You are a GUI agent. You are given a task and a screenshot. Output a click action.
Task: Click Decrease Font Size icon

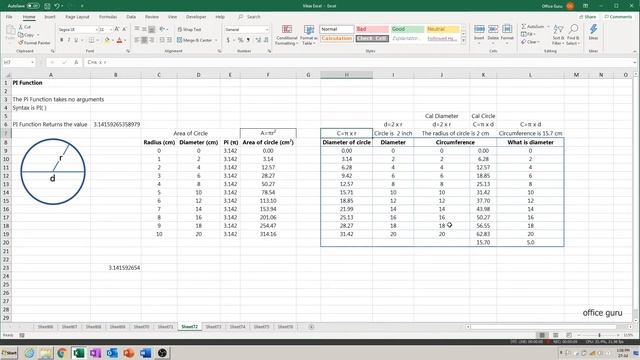124,29
